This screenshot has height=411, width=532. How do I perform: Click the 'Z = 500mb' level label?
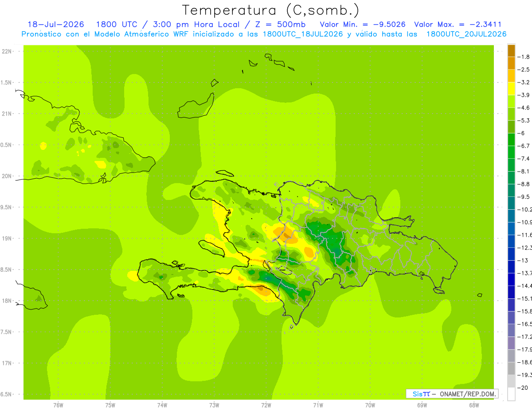tap(281, 24)
